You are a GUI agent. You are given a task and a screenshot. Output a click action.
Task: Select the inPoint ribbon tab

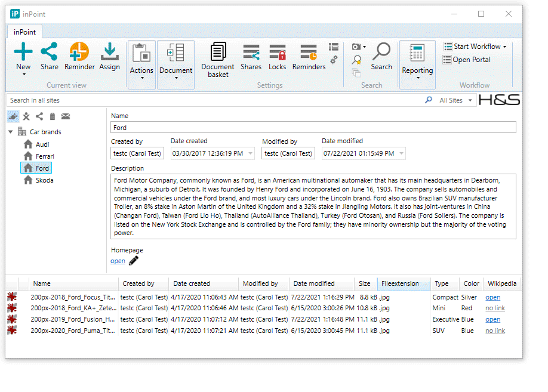coord(25,32)
